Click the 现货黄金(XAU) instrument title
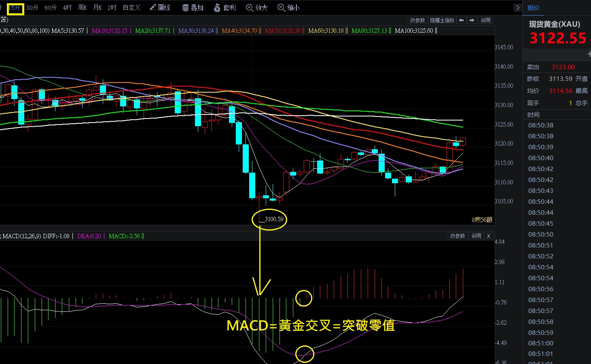This screenshot has width=591, height=364. click(x=555, y=24)
